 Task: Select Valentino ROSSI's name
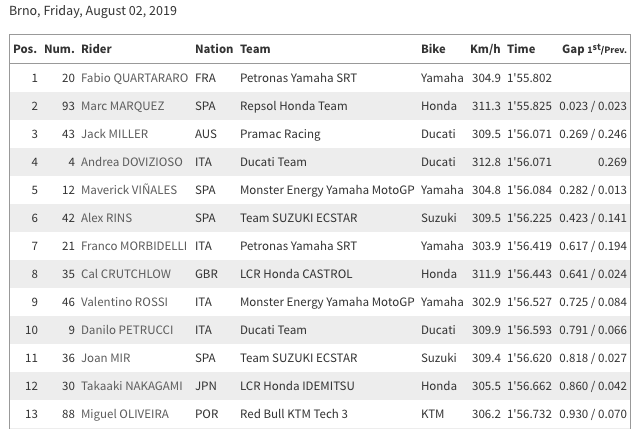coord(124,301)
